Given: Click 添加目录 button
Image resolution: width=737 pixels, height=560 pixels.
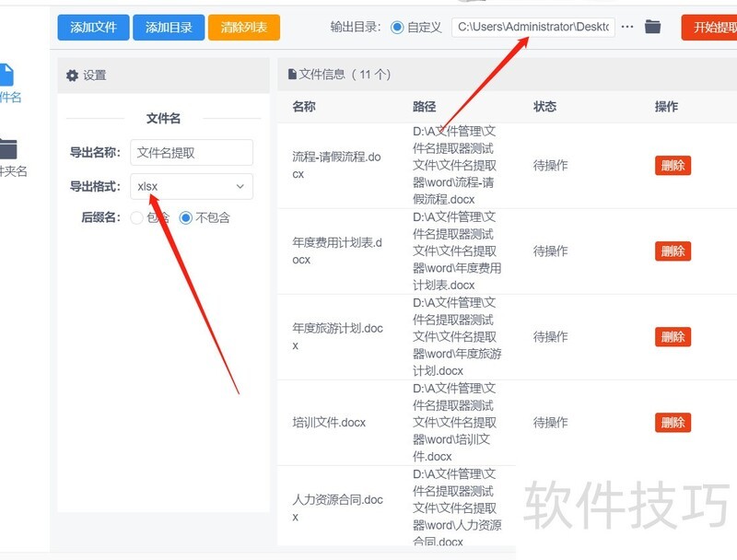Looking at the screenshot, I should pyautogui.click(x=169, y=28).
